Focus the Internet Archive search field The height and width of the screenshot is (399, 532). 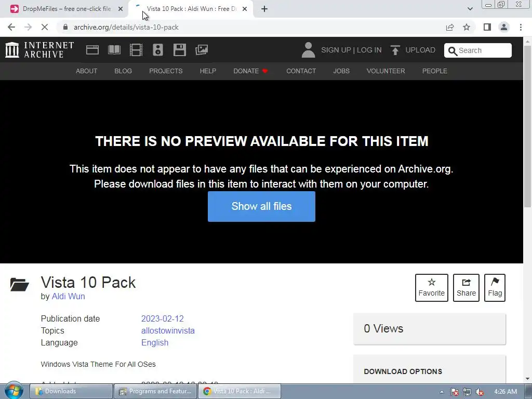tap(478, 50)
